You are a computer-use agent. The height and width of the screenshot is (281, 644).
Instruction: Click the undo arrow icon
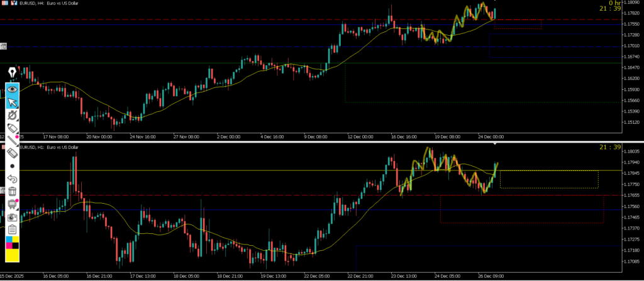pos(12,179)
